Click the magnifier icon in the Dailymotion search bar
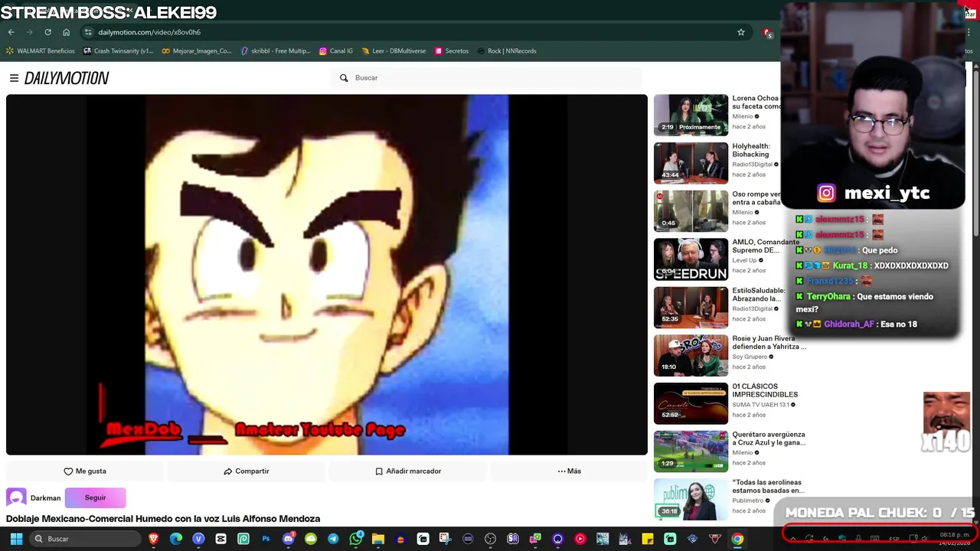The height and width of the screenshot is (551, 980). coord(344,78)
